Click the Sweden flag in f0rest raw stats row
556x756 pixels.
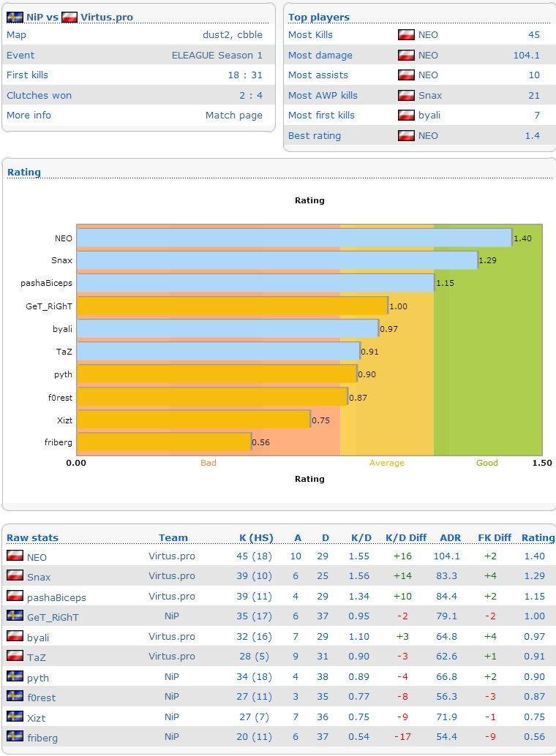point(15,696)
